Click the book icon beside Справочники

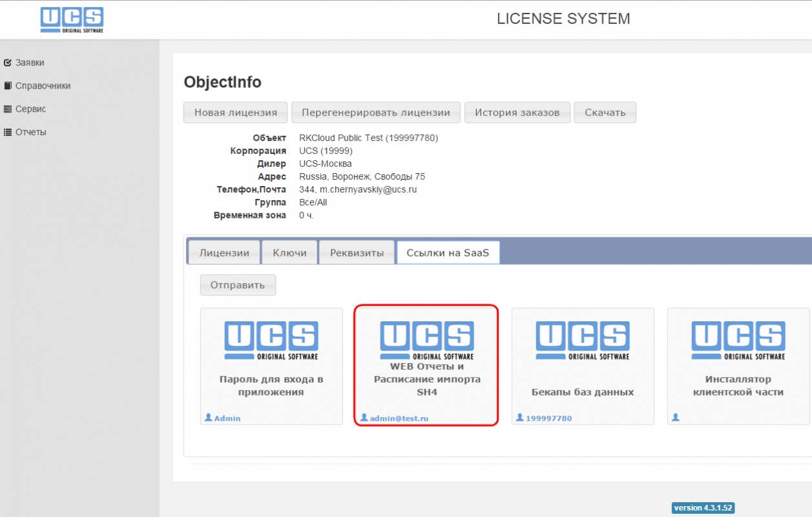point(8,86)
